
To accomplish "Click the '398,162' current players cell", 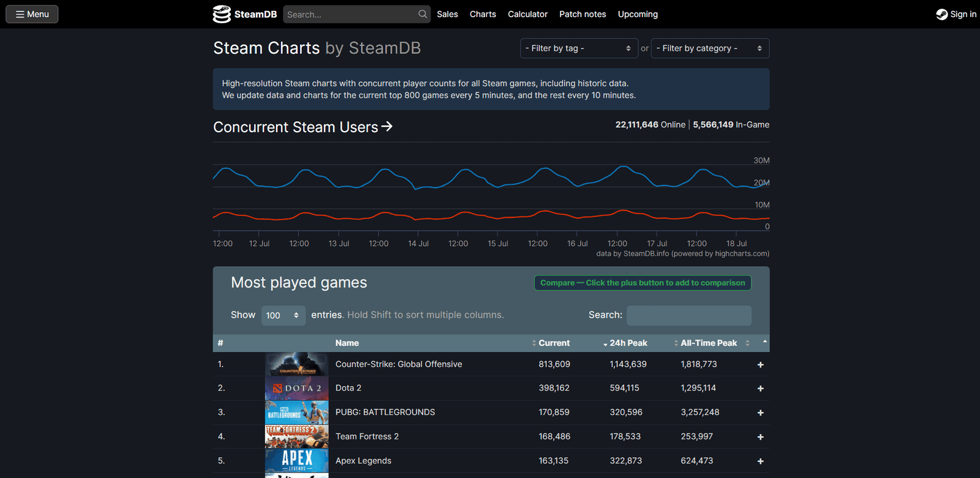I will (x=554, y=388).
